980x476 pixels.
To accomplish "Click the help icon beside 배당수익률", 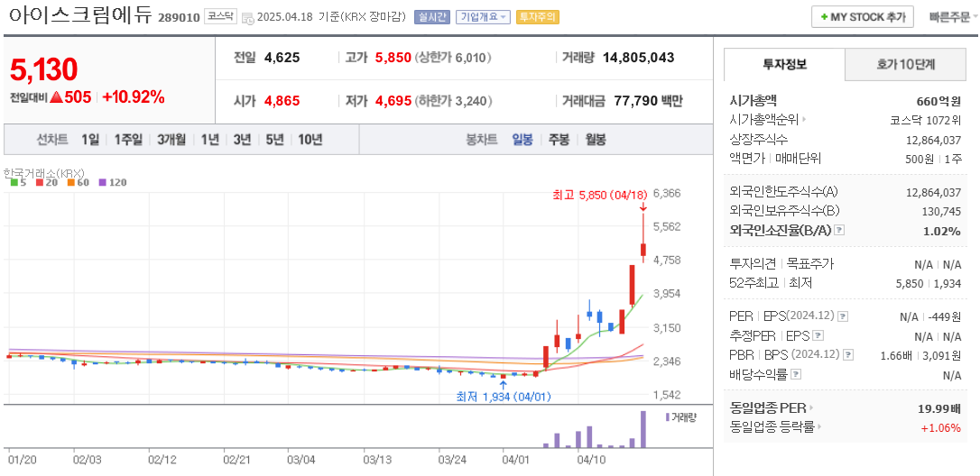I will click(x=795, y=374).
